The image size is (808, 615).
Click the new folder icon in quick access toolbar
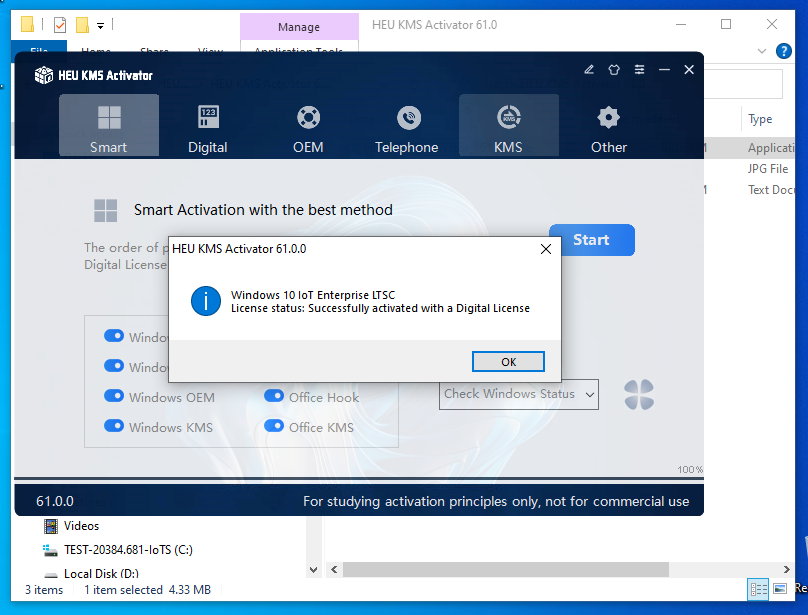point(82,25)
